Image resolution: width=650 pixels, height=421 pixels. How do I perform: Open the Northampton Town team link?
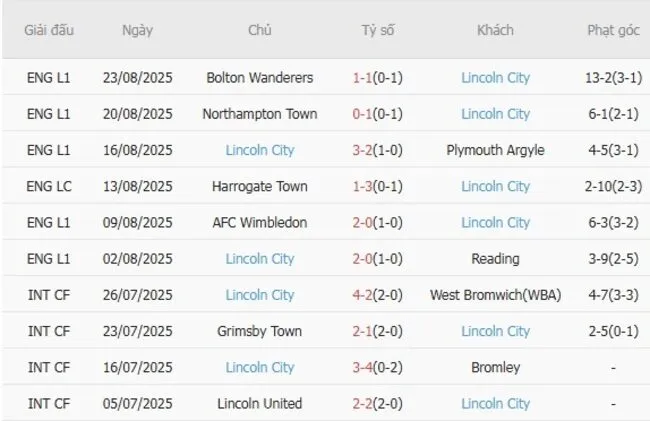click(260, 114)
